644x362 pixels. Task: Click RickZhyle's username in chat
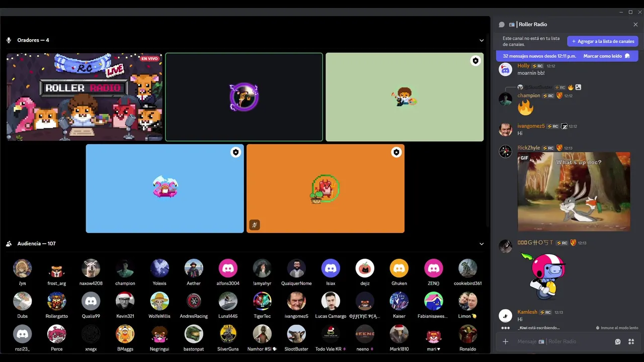[529, 148]
